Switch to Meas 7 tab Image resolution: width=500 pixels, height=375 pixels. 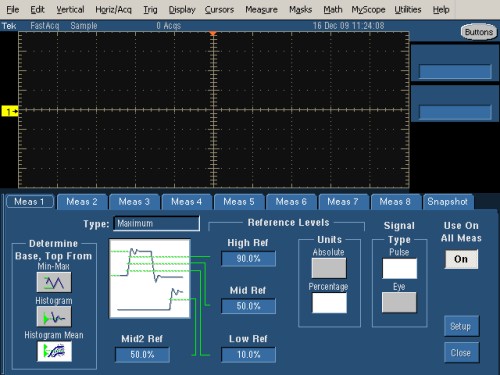pyautogui.click(x=343, y=202)
